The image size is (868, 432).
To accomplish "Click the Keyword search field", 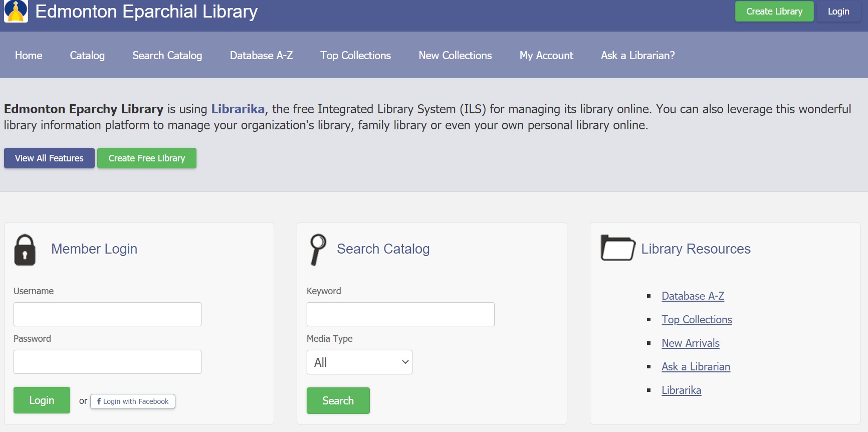I will point(400,314).
